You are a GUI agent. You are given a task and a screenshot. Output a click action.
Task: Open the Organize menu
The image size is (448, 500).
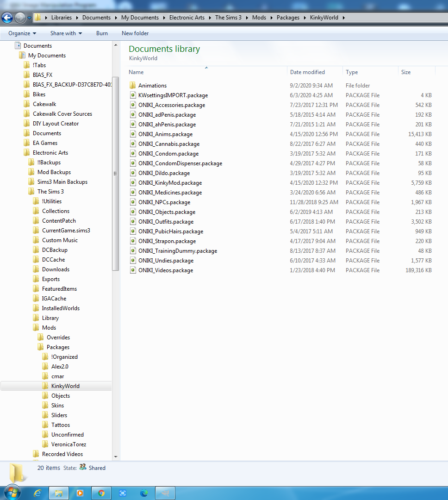click(22, 33)
